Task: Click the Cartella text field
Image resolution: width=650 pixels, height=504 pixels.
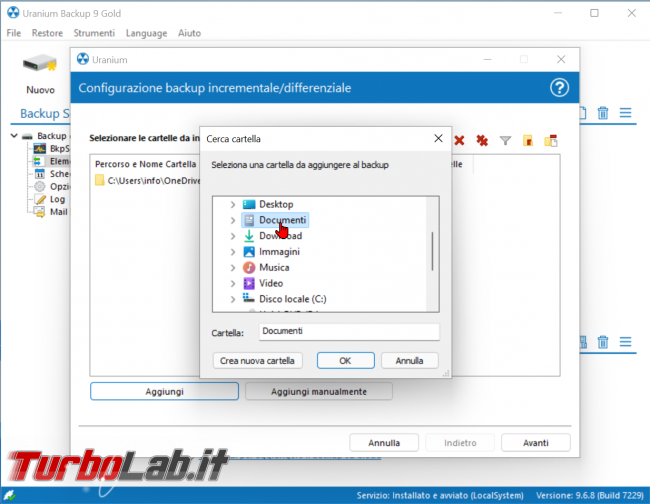Action: pyautogui.click(x=349, y=332)
